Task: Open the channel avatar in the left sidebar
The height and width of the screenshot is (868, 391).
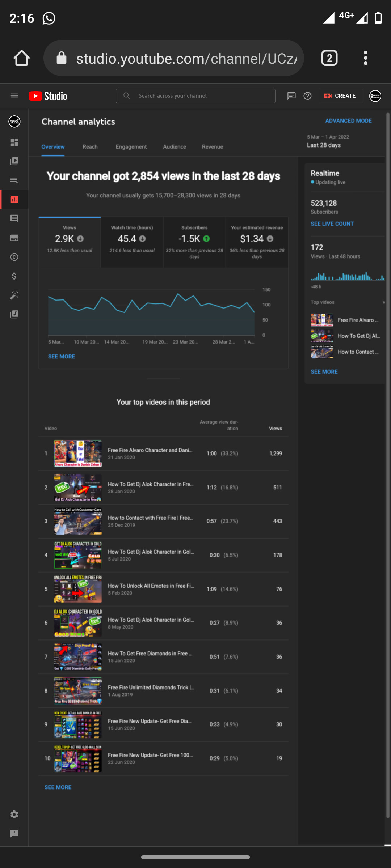Action: pyautogui.click(x=14, y=122)
